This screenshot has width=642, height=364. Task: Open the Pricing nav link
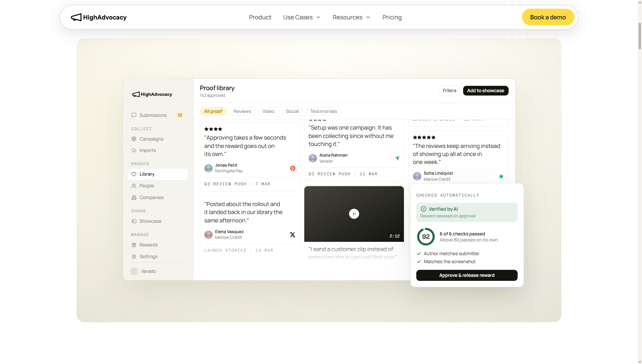pyautogui.click(x=392, y=17)
